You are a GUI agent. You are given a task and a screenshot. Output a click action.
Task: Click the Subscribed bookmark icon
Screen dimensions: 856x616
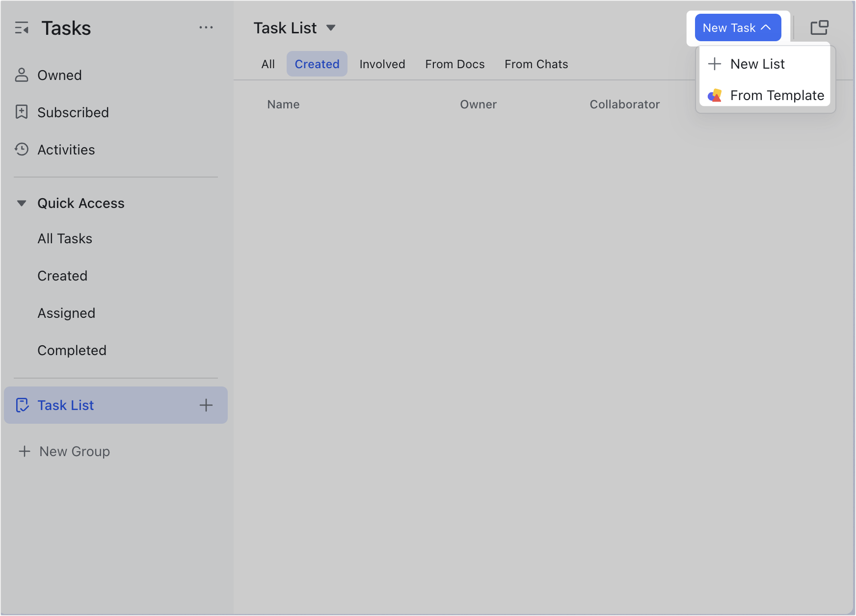(22, 112)
